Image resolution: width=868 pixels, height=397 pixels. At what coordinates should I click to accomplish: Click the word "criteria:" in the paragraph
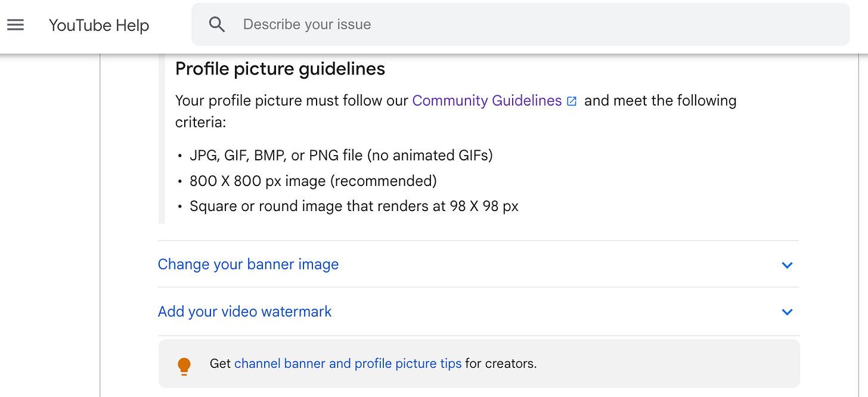(200, 122)
